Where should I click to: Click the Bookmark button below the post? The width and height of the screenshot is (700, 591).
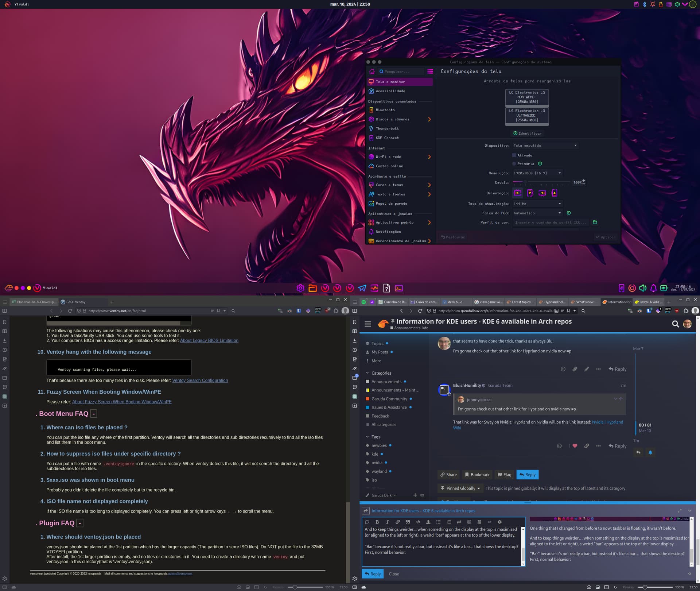(477, 475)
